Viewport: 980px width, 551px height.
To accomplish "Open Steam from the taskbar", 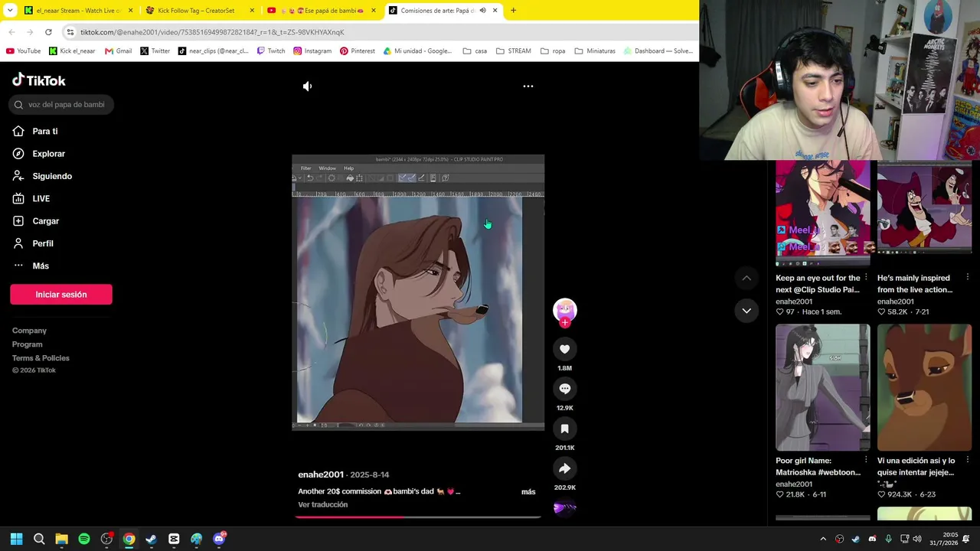I will [x=152, y=539].
